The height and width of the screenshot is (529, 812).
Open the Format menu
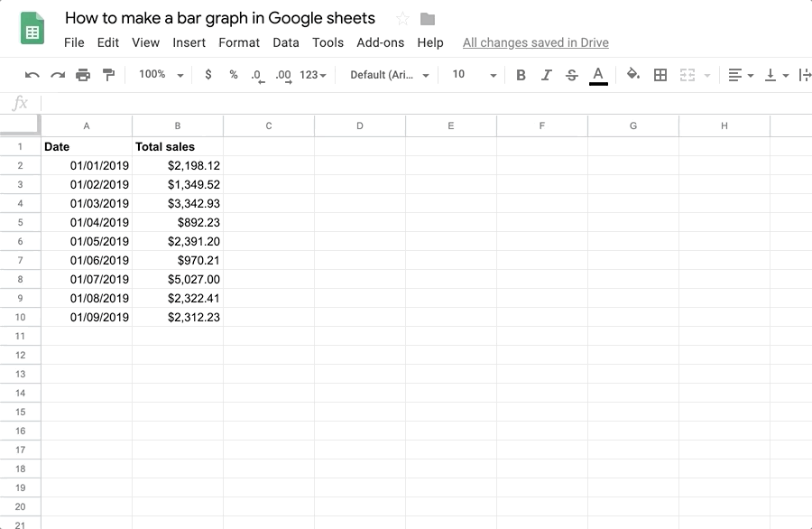click(x=239, y=42)
